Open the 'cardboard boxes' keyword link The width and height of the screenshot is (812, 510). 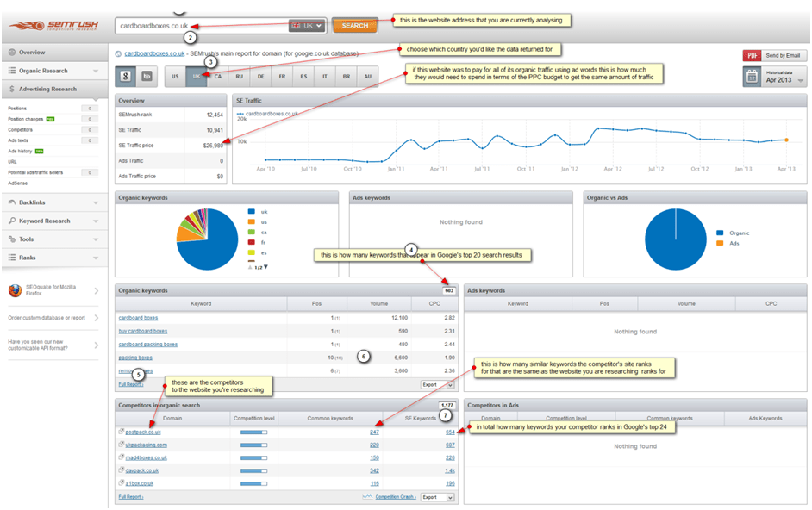138,318
